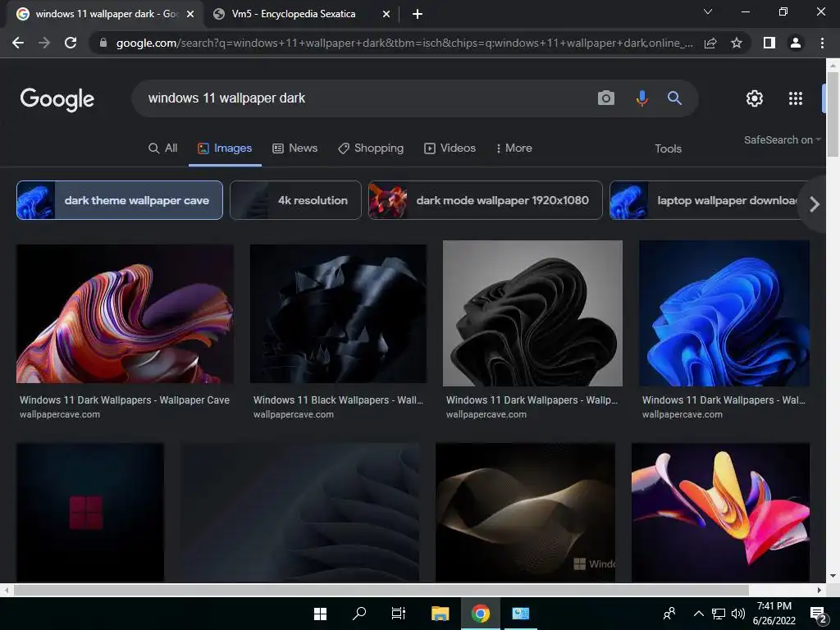Open the blue bloom wallpaper thumbnail
840x630 pixels.
[724, 313]
